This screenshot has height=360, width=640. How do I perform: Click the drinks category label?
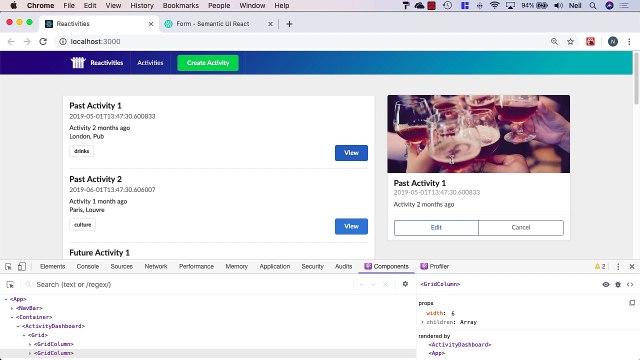[x=82, y=151]
